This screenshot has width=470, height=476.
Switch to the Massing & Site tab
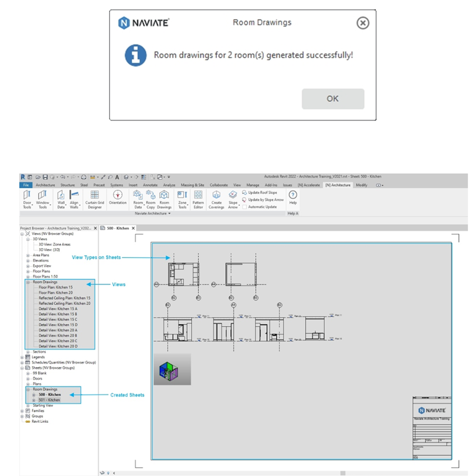[192, 185]
